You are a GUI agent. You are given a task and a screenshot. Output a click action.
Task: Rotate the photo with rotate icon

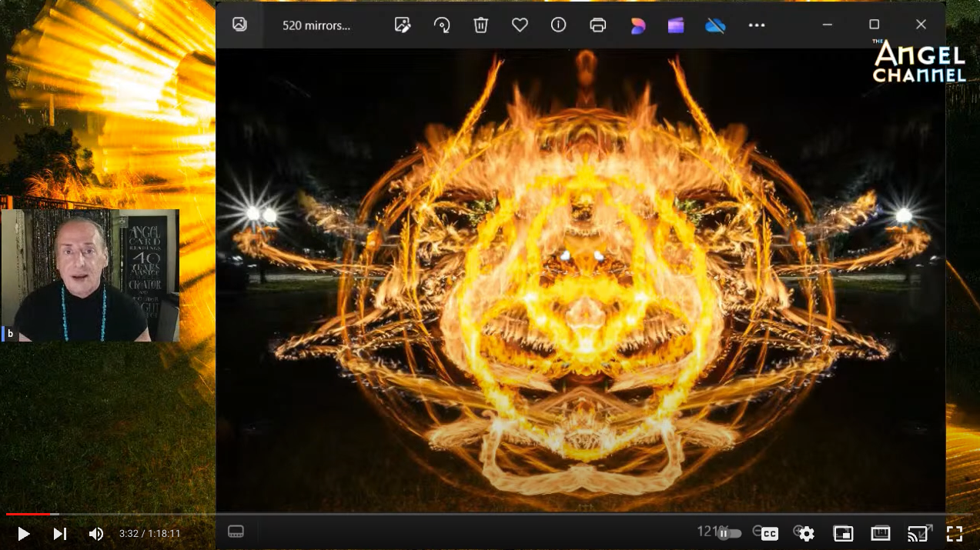click(442, 25)
